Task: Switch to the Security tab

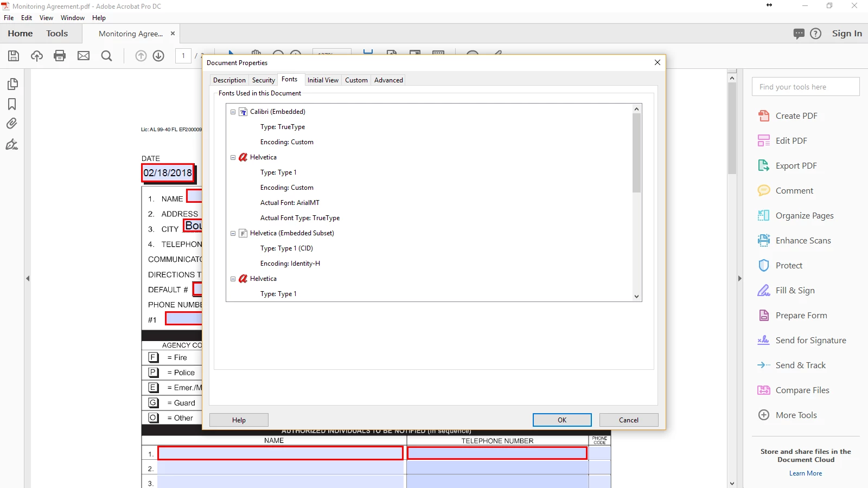Action: pos(264,80)
